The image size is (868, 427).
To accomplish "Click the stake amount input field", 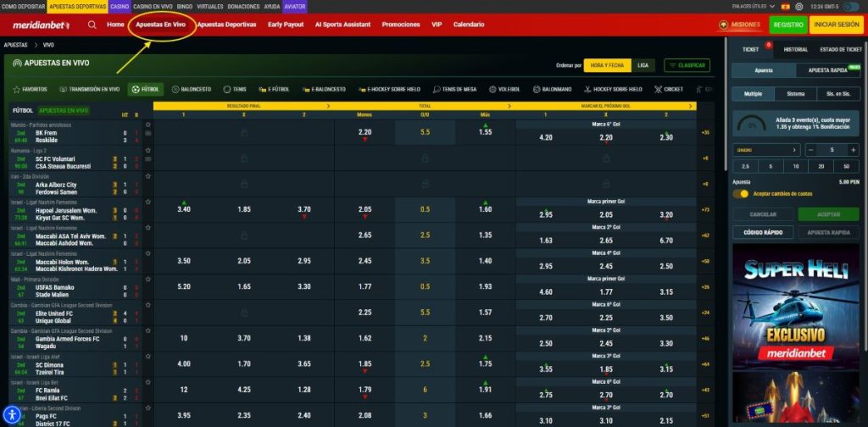I will tap(832, 150).
